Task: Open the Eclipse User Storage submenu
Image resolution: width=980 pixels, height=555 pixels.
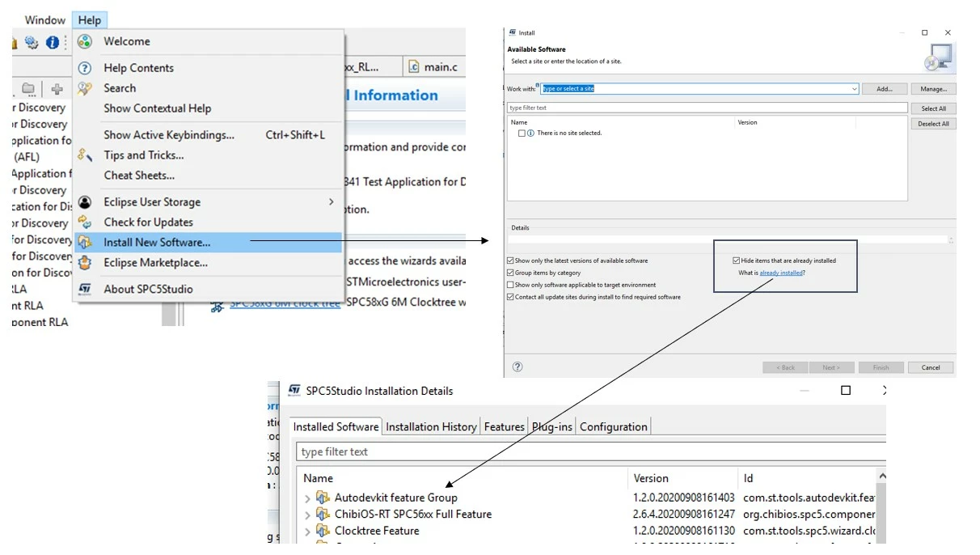Action: 331,202
